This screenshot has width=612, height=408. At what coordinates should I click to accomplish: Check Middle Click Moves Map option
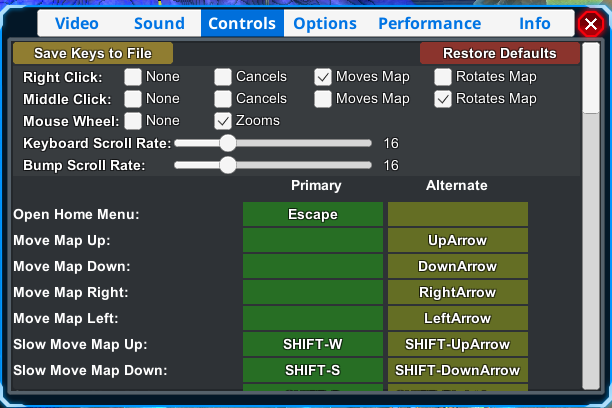click(x=323, y=98)
